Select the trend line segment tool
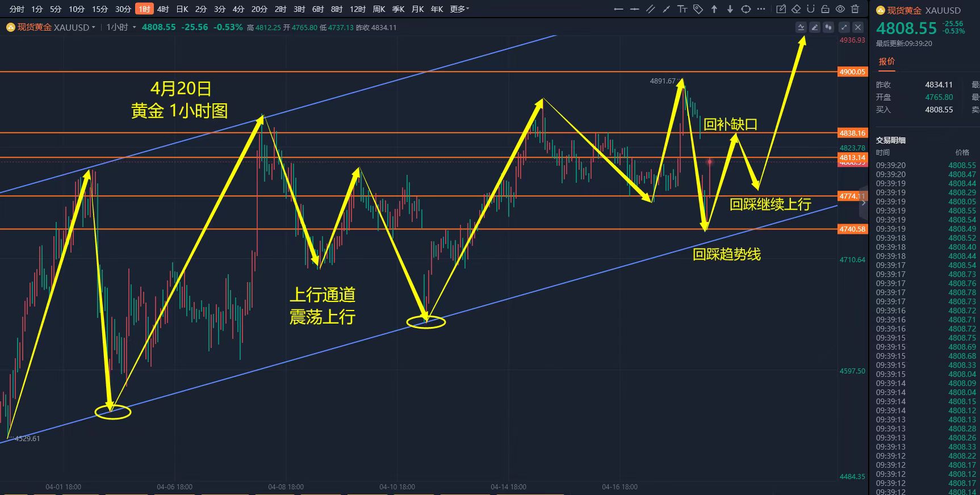The width and height of the screenshot is (980, 495). tap(667, 9)
